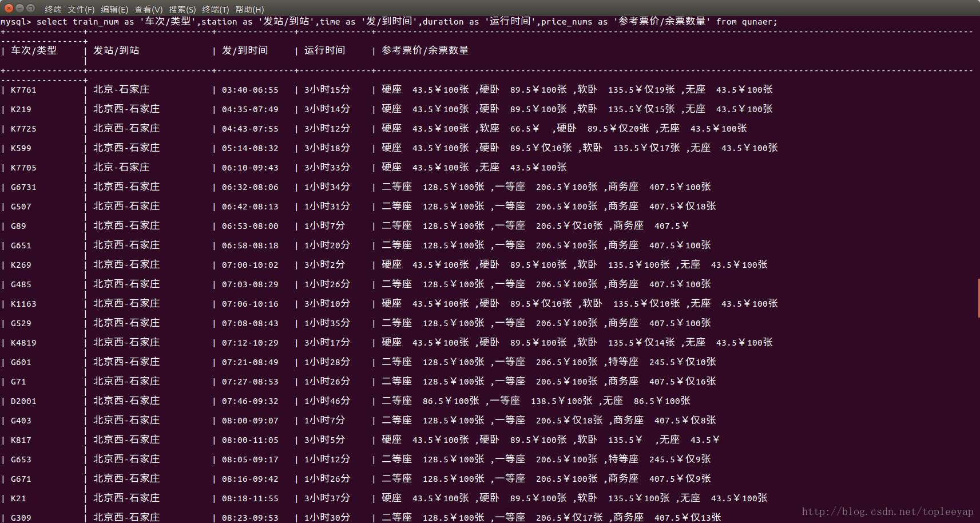This screenshot has width=980, height=523.
Task: Click the time 08:18-11:55
Action: pyautogui.click(x=250, y=498)
